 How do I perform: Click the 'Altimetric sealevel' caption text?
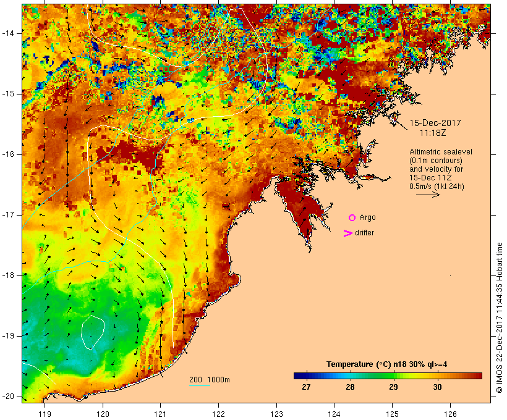[x=441, y=152]
